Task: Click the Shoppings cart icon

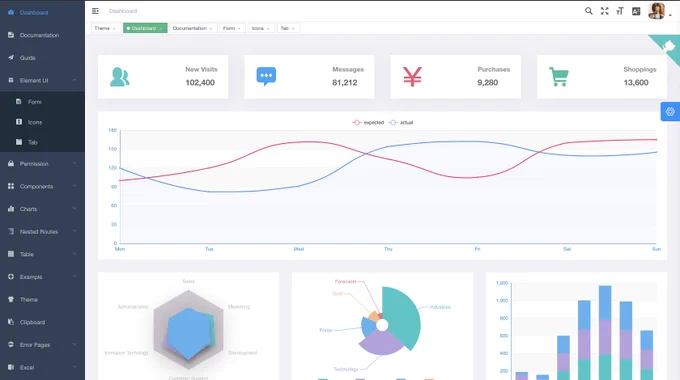Action: (559, 77)
